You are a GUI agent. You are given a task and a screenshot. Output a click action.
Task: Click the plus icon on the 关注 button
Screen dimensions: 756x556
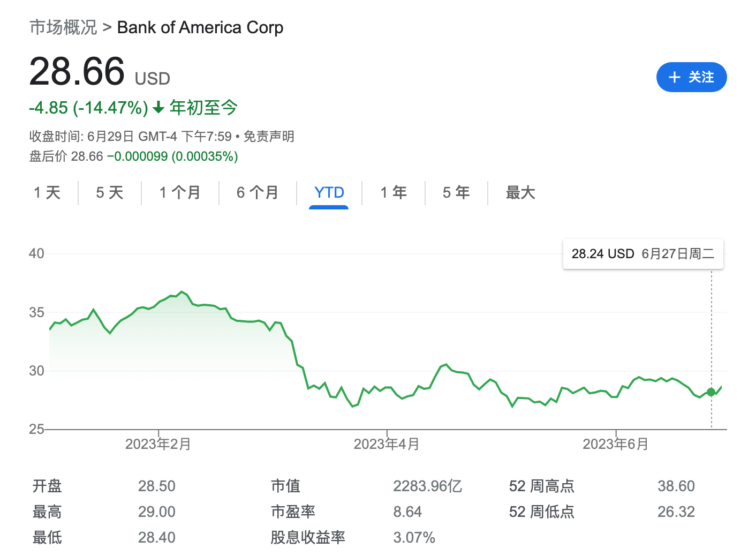click(x=675, y=77)
